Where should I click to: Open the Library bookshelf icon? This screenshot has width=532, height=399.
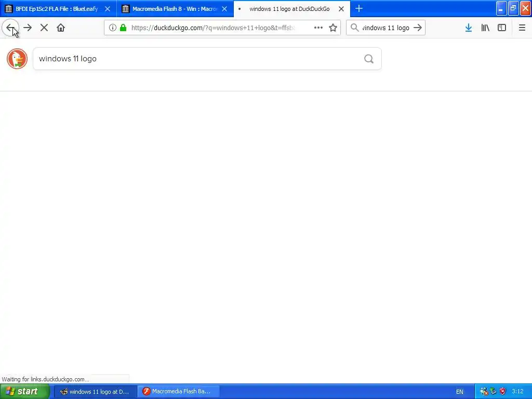(x=485, y=28)
